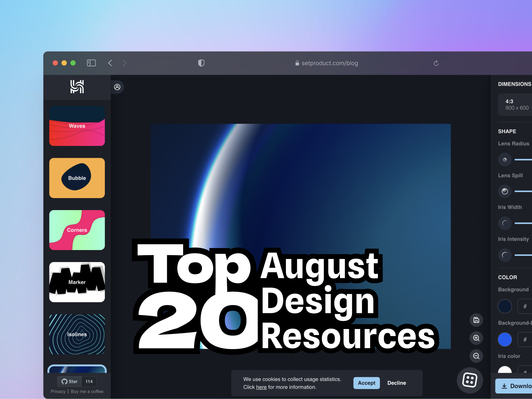Click the Background hex input field
Image resolution: width=532 pixels, height=399 pixels.
coord(525,306)
